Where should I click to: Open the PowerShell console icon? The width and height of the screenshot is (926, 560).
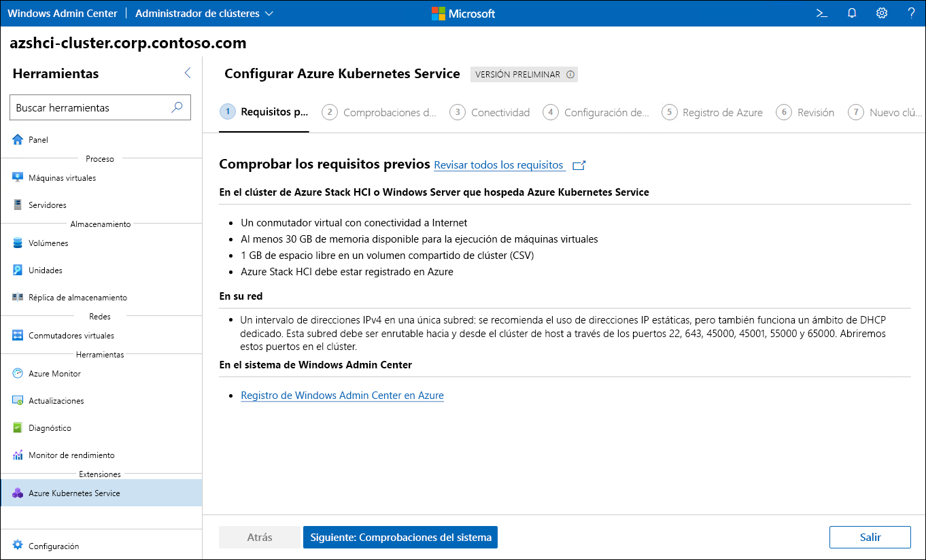822,13
